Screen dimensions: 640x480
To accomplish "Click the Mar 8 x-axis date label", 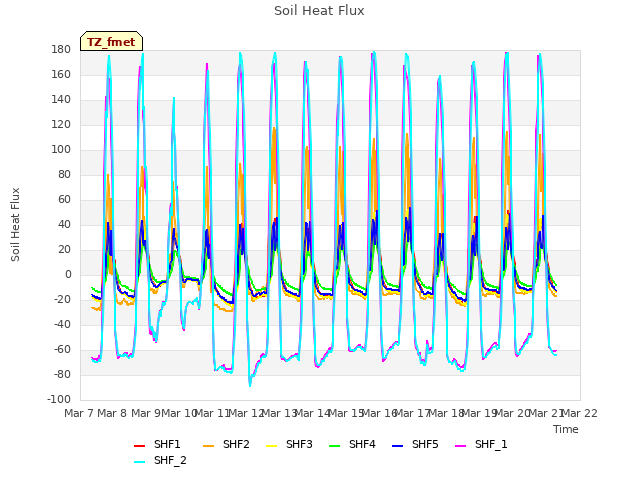I will tap(112, 413).
